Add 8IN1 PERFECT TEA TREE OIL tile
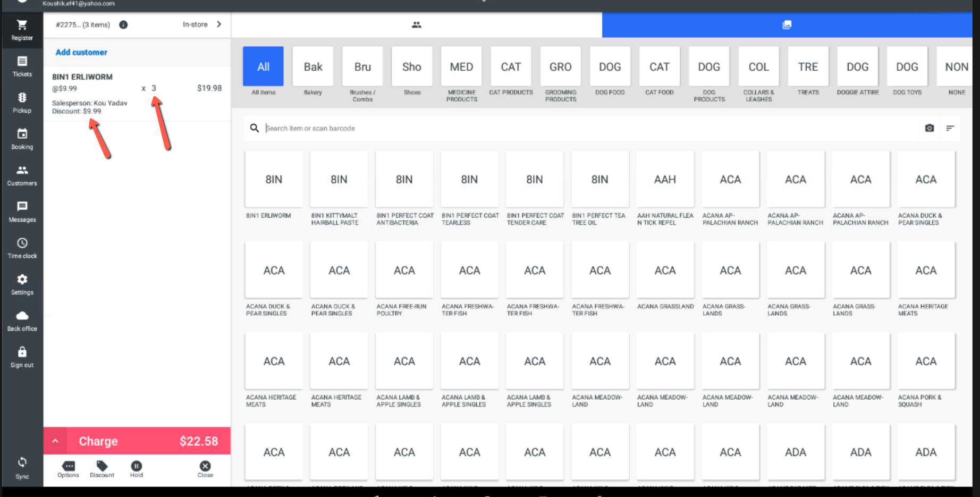 pyautogui.click(x=600, y=179)
